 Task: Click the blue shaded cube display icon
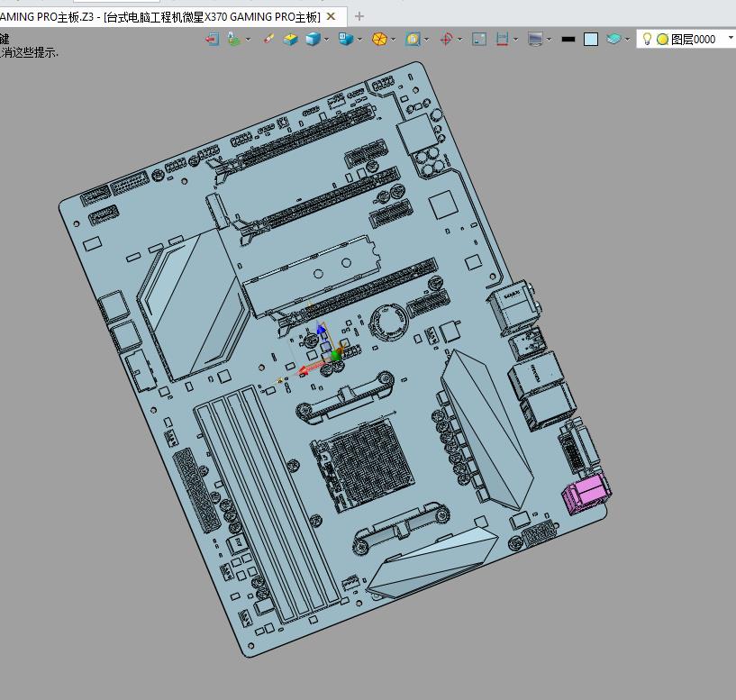pyautogui.click(x=313, y=39)
